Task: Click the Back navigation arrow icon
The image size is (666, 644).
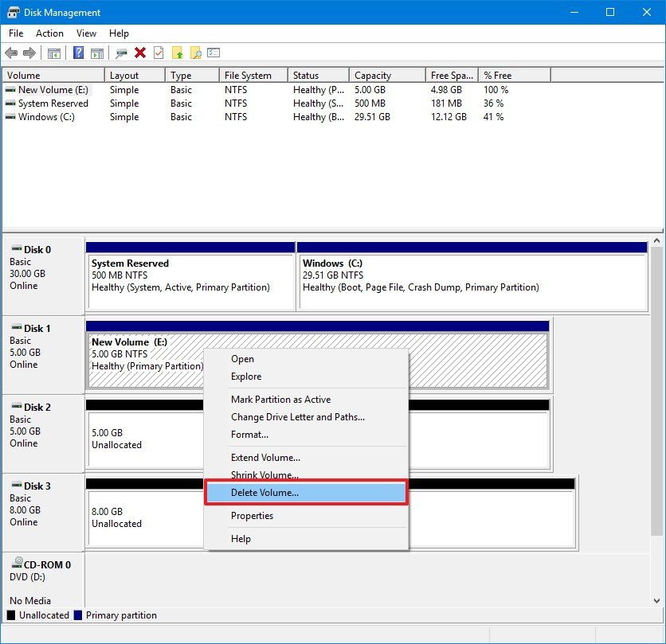Action: click(x=10, y=53)
